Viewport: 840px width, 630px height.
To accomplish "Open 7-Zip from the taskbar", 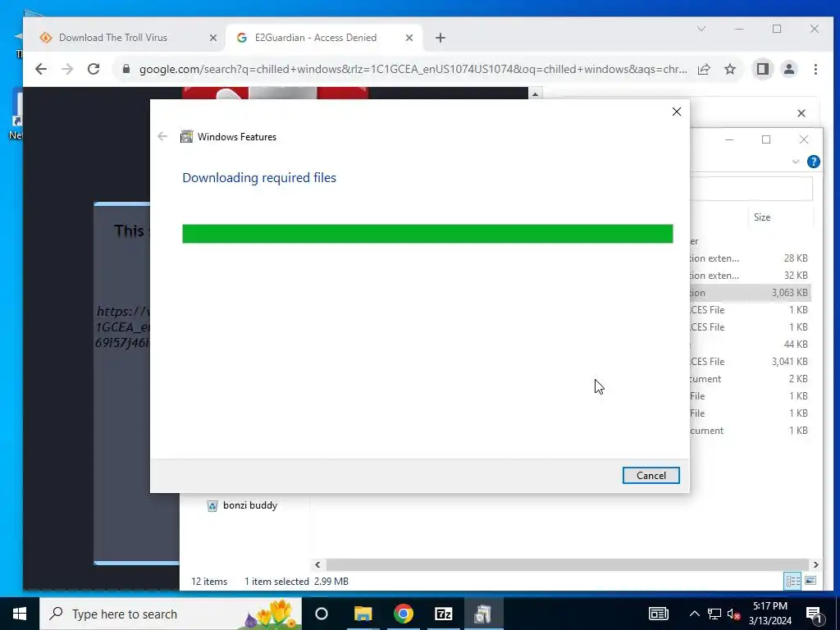I will 444,614.
